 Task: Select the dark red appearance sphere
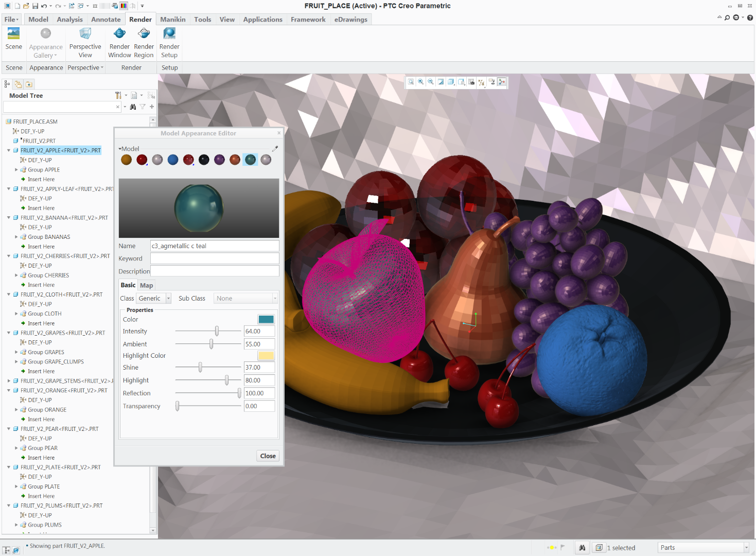tap(142, 160)
